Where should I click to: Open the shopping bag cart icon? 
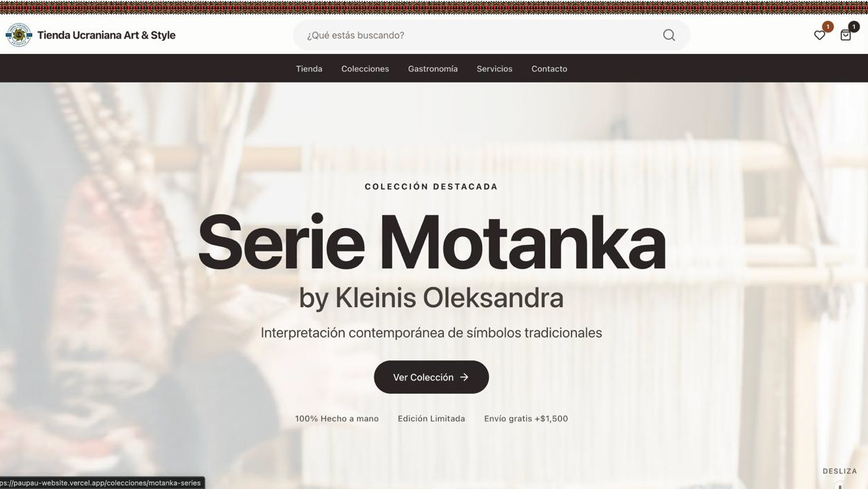coord(846,36)
